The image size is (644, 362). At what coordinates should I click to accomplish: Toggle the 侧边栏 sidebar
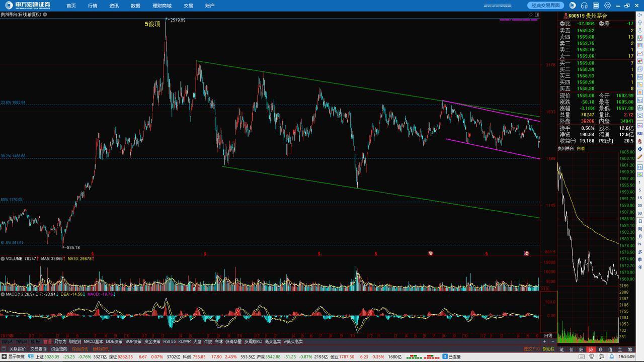coord(548,349)
